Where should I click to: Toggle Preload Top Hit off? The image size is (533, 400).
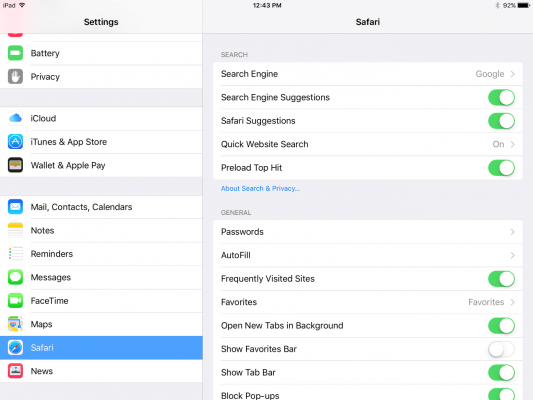pyautogui.click(x=501, y=168)
